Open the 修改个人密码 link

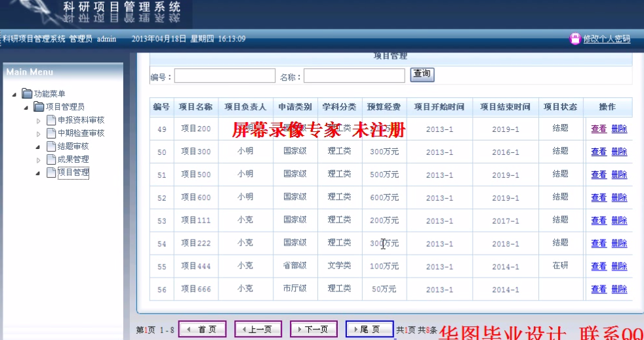(607, 39)
